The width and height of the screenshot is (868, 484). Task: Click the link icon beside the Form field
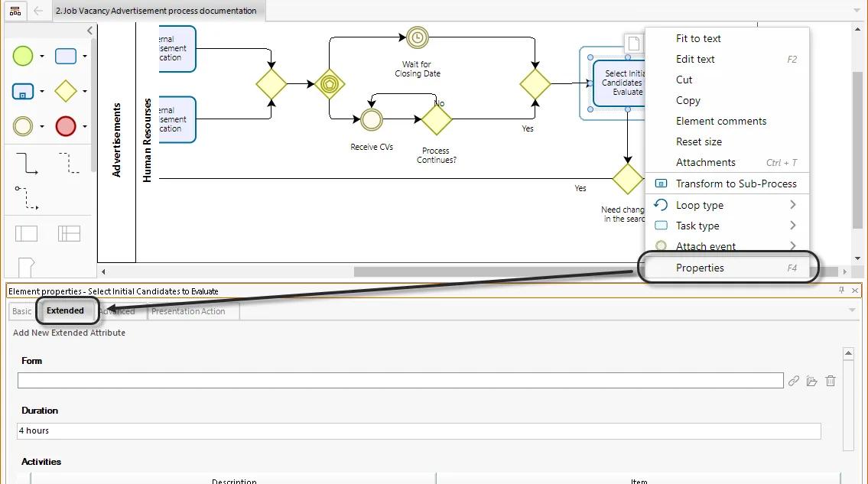[x=794, y=381]
